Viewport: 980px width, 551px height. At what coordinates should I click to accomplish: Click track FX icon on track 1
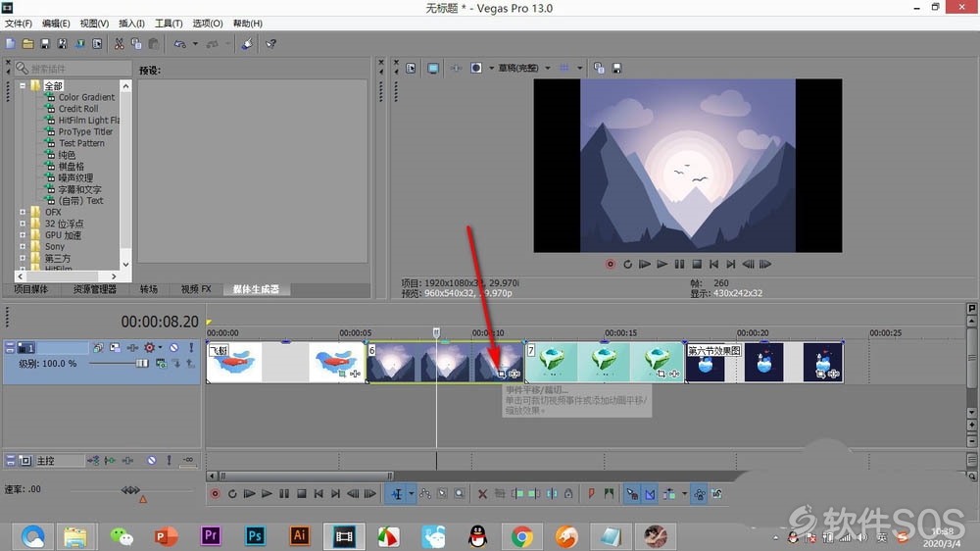coord(132,347)
